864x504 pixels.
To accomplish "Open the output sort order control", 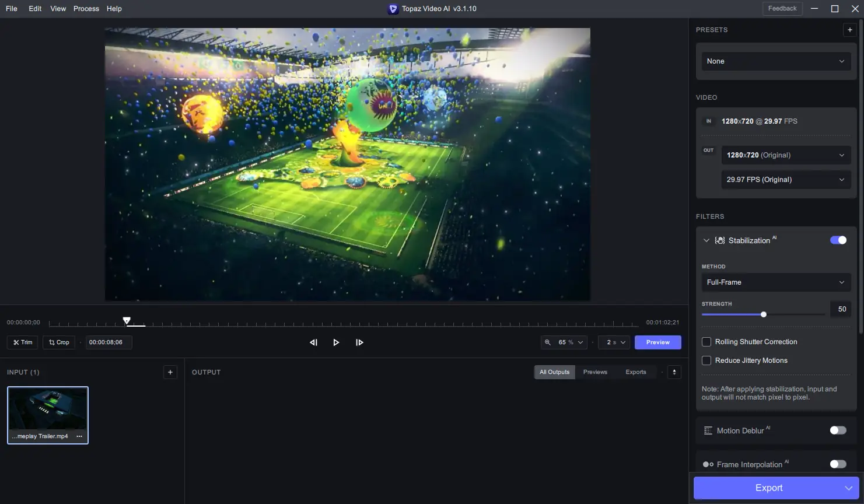I will [x=674, y=372].
